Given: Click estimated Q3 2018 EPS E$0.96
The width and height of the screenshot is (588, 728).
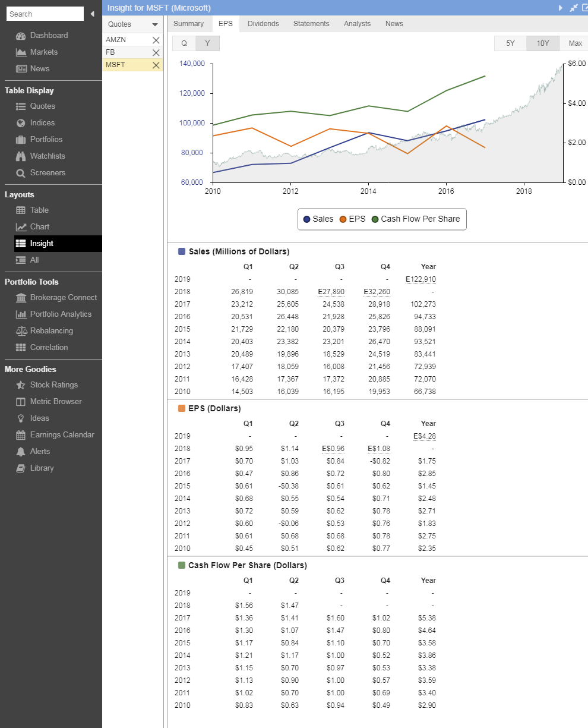Looking at the screenshot, I should click(333, 449).
